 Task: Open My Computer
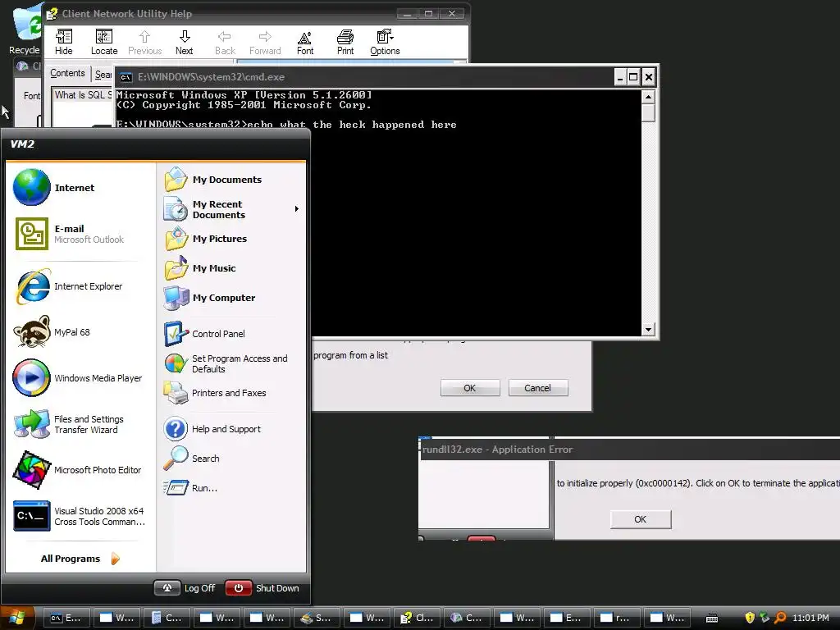point(231,298)
